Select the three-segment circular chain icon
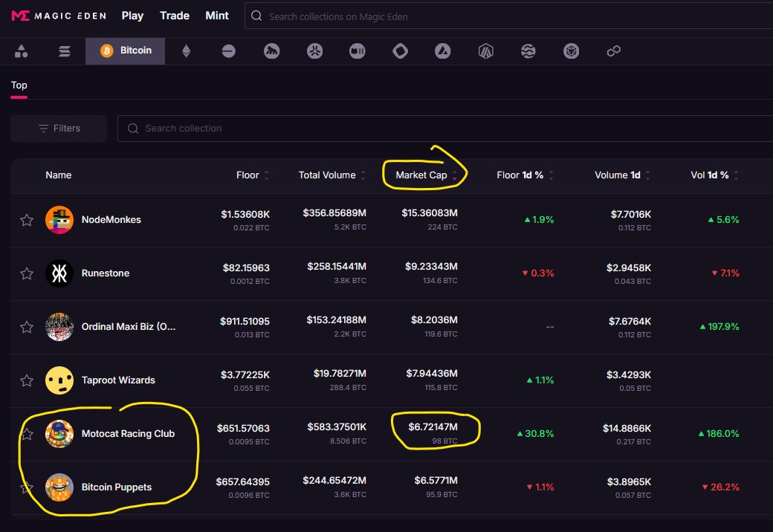The width and height of the screenshot is (773, 532). point(314,51)
